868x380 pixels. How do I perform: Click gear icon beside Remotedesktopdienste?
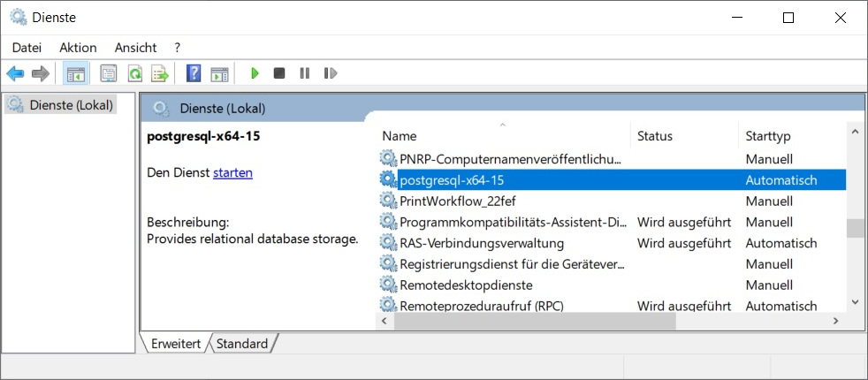click(388, 285)
